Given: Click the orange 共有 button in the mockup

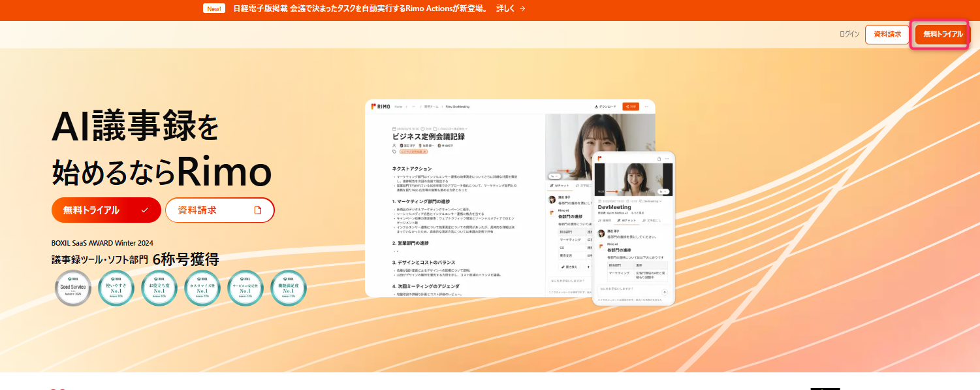Looking at the screenshot, I should tap(631, 106).
